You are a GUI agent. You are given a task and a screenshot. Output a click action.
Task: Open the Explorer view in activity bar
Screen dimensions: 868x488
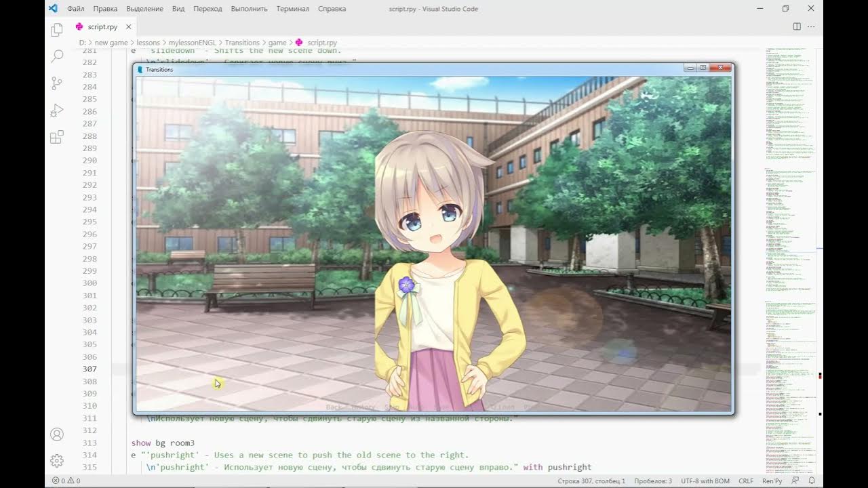pos(57,30)
